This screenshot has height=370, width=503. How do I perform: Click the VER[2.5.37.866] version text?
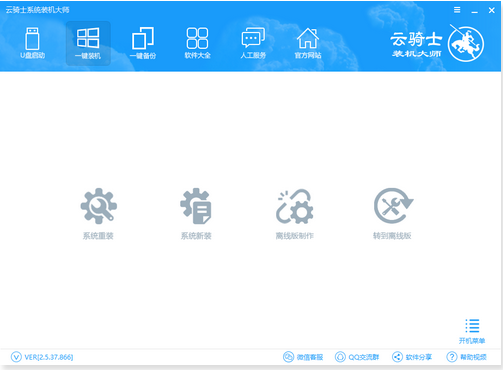tap(49, 357)
